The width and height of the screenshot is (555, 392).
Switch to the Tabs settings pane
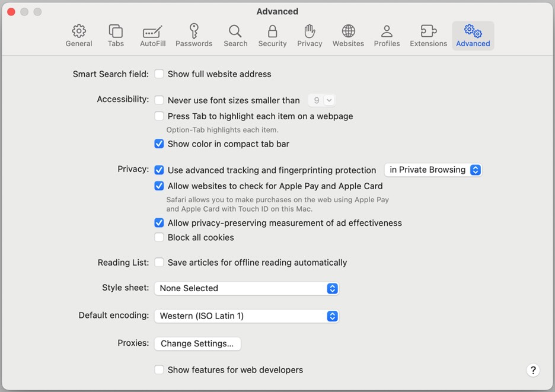pos(116,36)
